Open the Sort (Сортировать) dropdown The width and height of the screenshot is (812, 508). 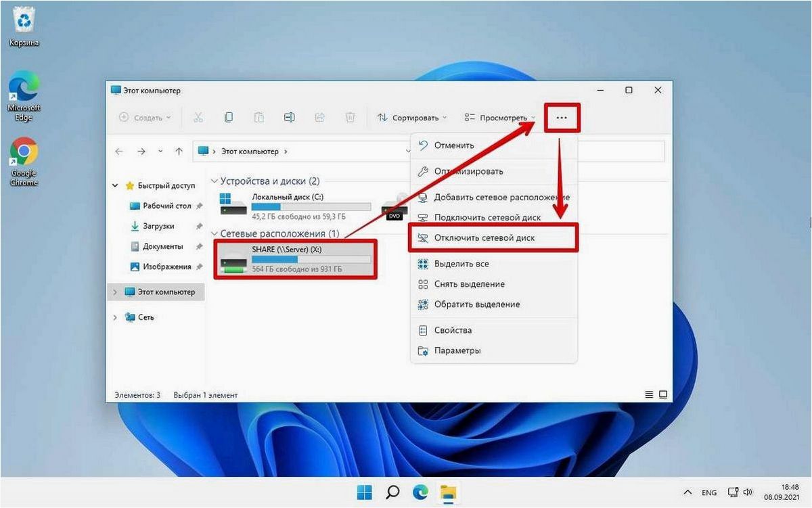tap(412, 118)
